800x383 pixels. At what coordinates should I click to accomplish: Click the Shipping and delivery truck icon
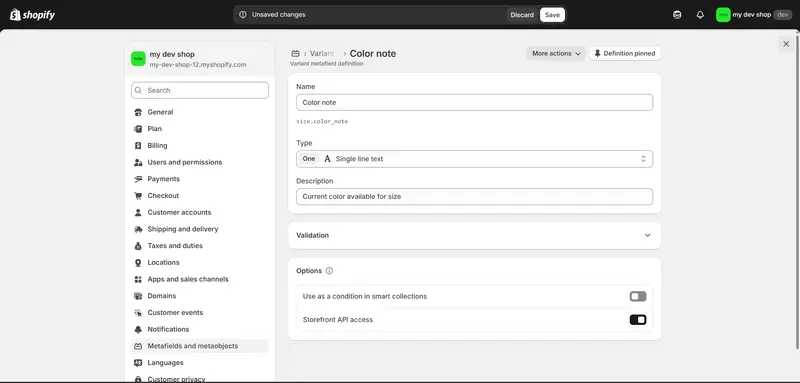(x=138, y=229)
